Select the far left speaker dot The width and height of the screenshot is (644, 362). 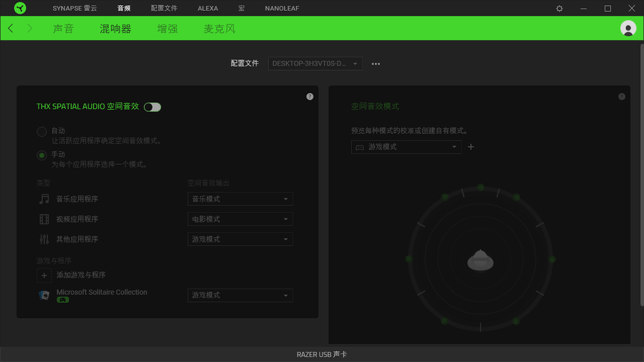[409, 259]
